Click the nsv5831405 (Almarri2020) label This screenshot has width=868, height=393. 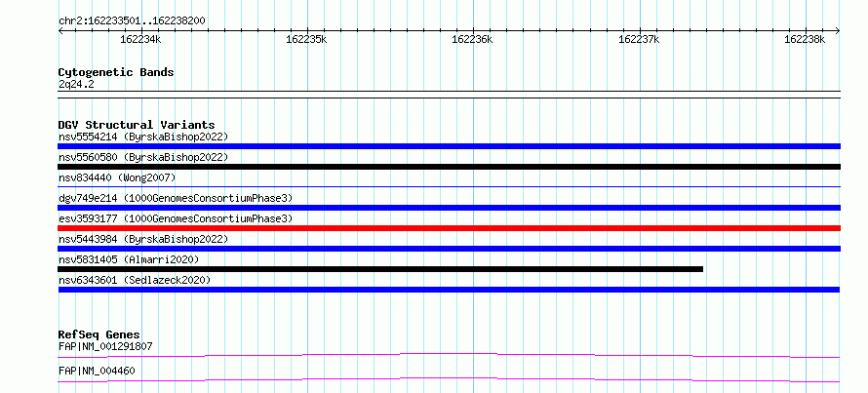[x=129, y=259]
